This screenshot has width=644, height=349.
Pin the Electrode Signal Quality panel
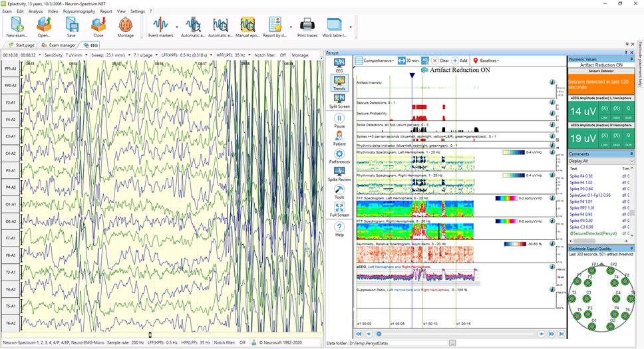(x=631, y=249)
